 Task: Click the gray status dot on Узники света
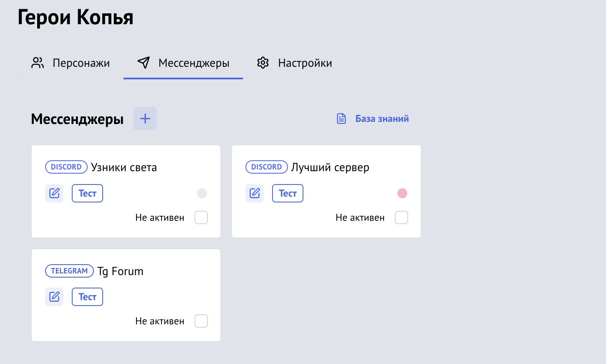coord(202,193)
